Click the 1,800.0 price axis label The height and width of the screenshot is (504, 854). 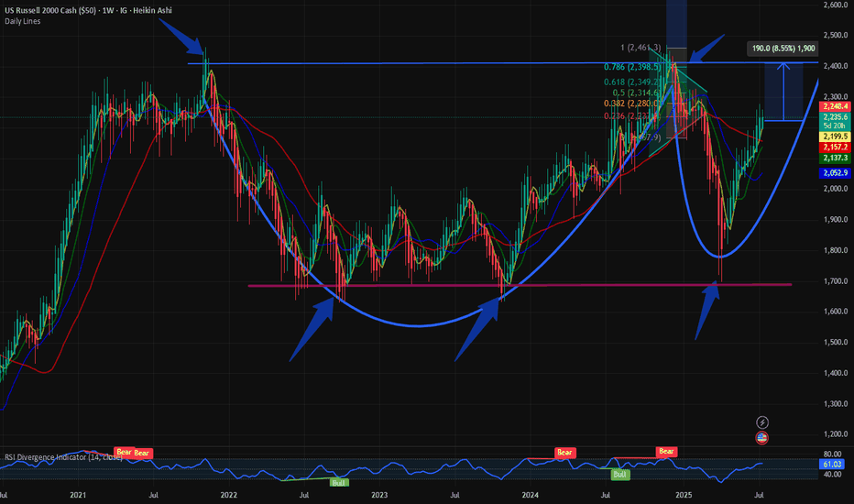coord(835,251)
